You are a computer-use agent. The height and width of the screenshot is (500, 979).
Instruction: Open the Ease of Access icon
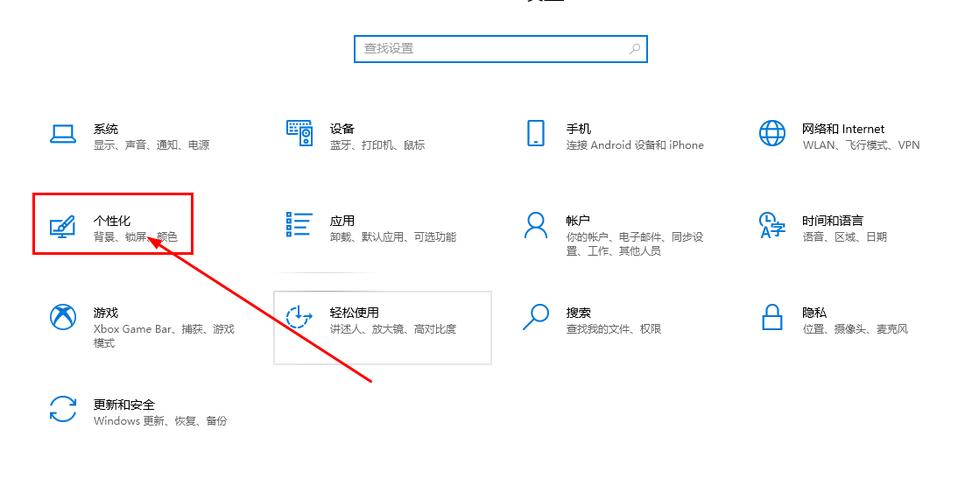[299, 317]
